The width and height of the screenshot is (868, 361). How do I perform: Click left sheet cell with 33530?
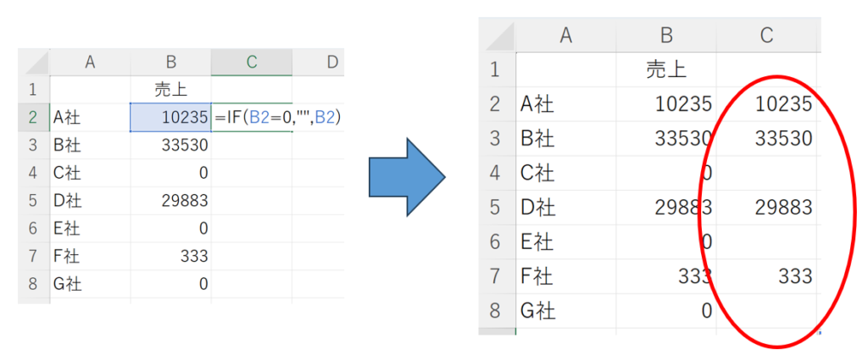(x=171, y=145)
